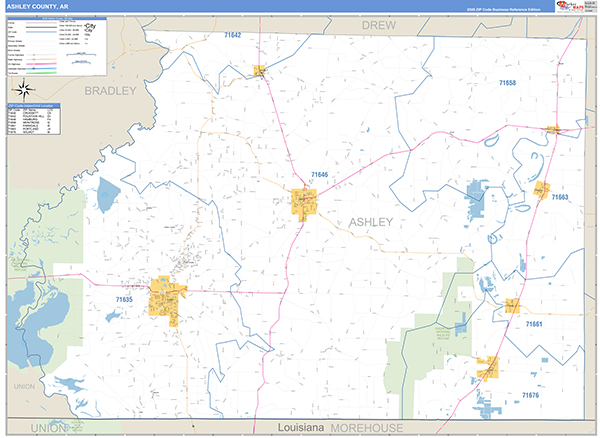Click the small 'UNION' label left of map
The height and width of the screenshot is (438, 600).
[x=24, y=387]
